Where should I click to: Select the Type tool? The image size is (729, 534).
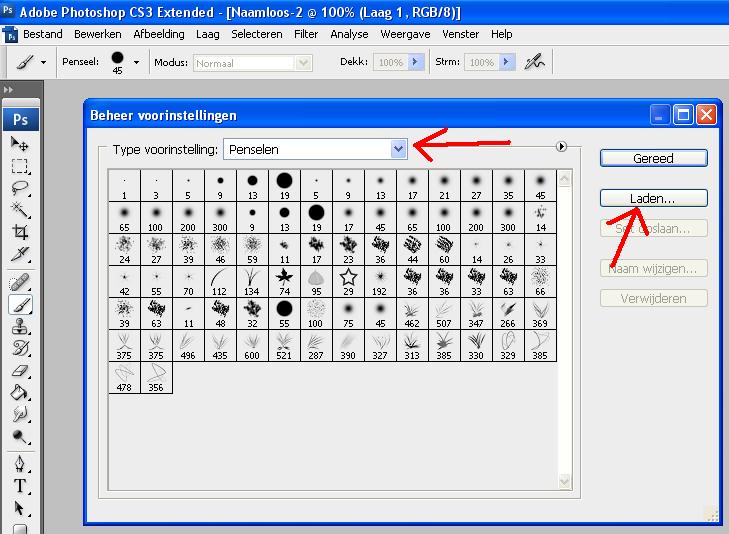coord(20,486)
